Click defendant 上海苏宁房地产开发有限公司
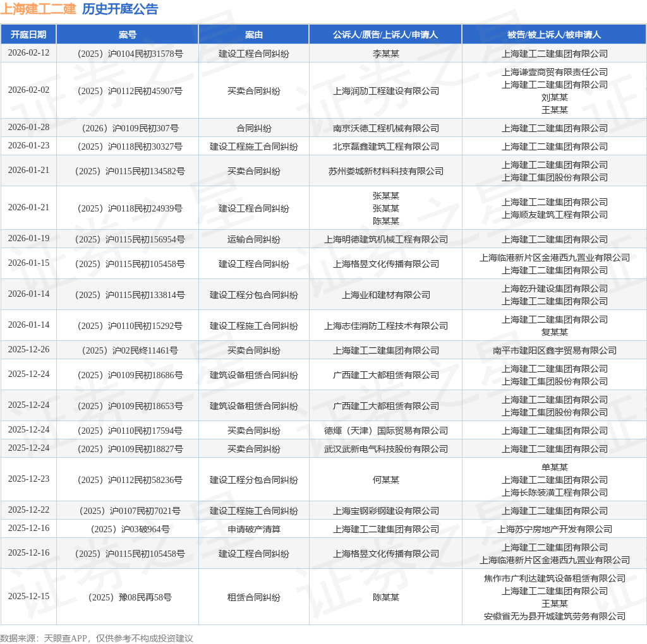This screenshot has width=647, height=644. 555,529
